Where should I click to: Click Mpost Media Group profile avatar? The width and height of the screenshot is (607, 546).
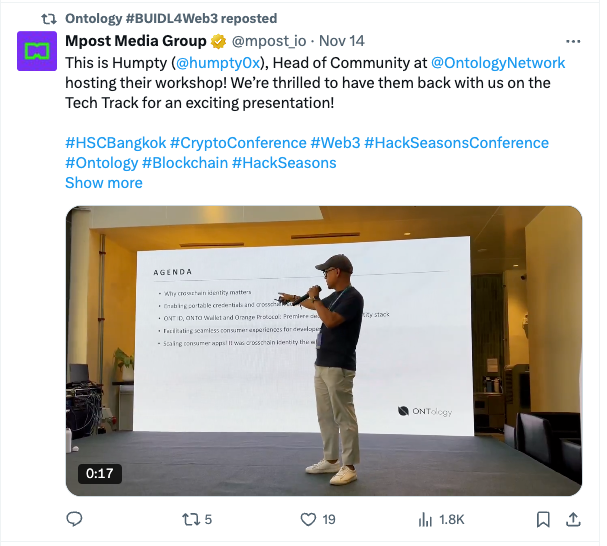tap(37, 51)
